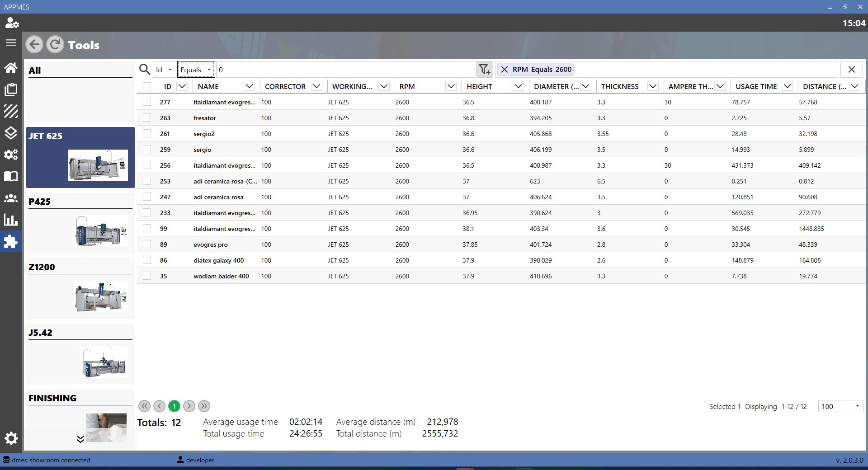868x470 pixels.
Task: Open the bar chart statistics icon
Action: tap(11, 220)
